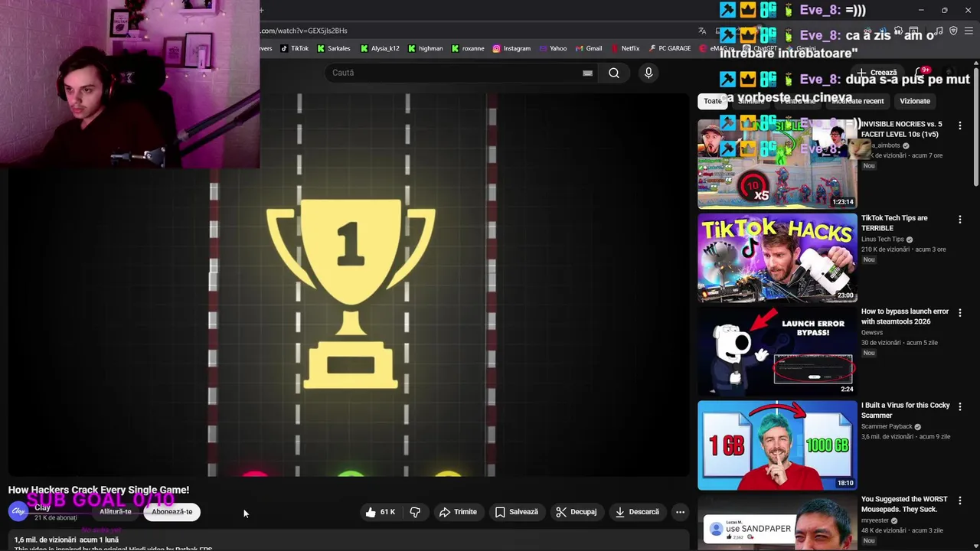The height and width of the screenshot is (551, 980).
Task: Dislike the video
Action: (415, 512)
